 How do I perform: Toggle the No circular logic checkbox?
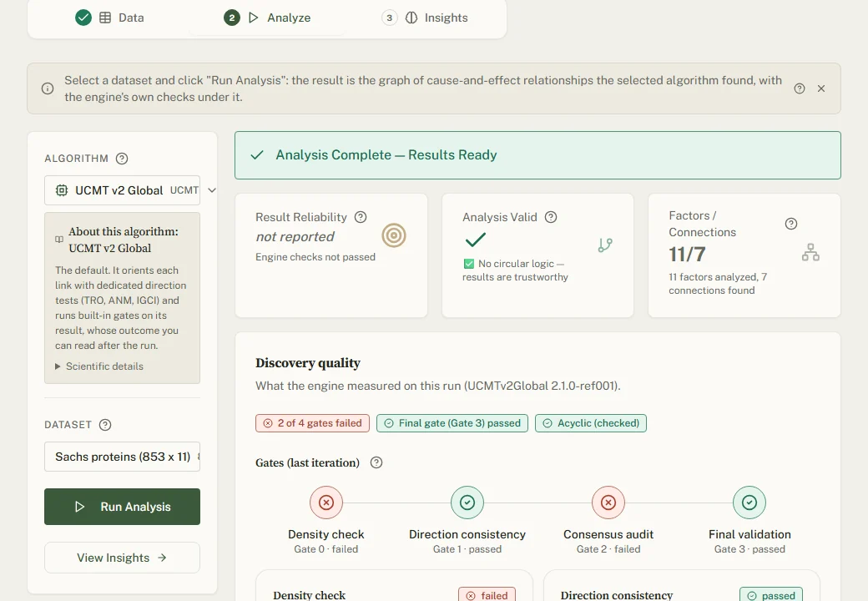(469, 264)
